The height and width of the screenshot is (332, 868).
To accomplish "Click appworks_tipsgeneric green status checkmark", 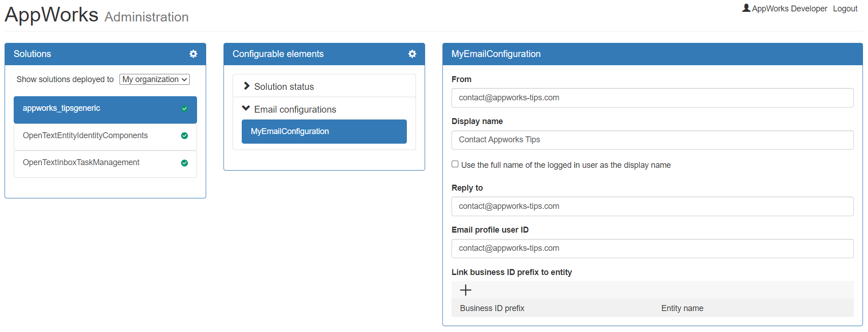I will 185,109.
